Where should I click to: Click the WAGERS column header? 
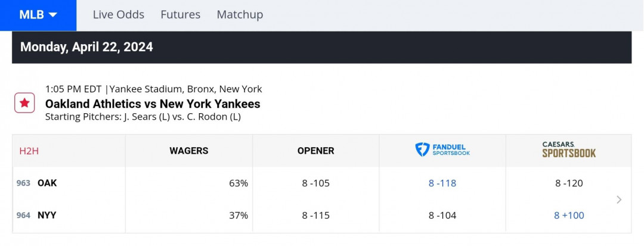coord(189,151)
